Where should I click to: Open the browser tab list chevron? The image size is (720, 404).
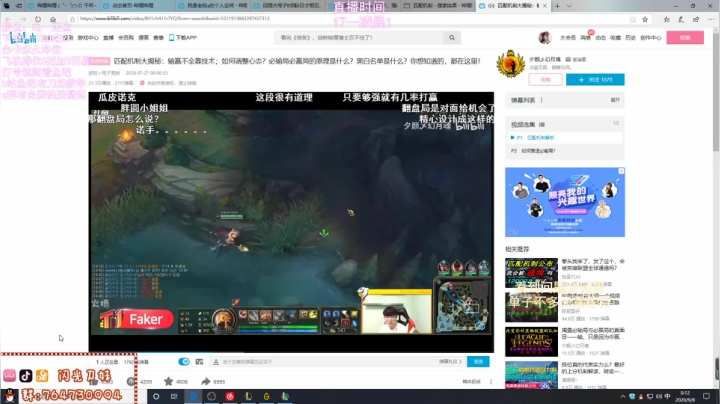pyautogui.click(x=569, y=6)
